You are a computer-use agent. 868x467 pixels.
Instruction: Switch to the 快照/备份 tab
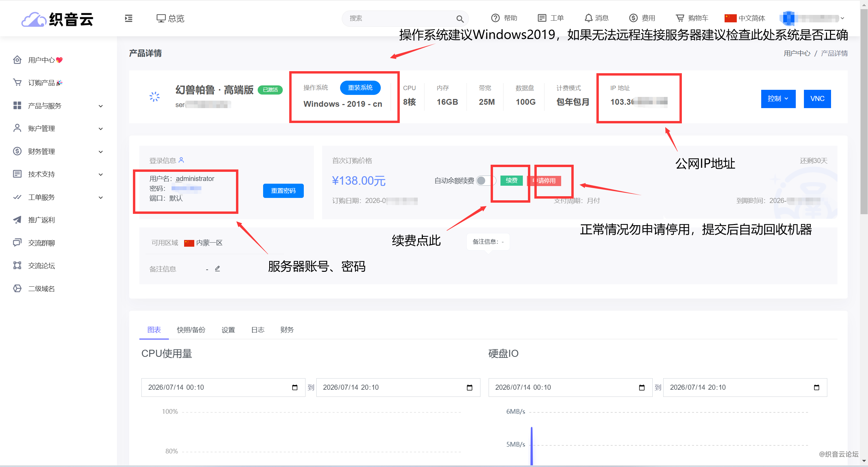coord(191,330)
